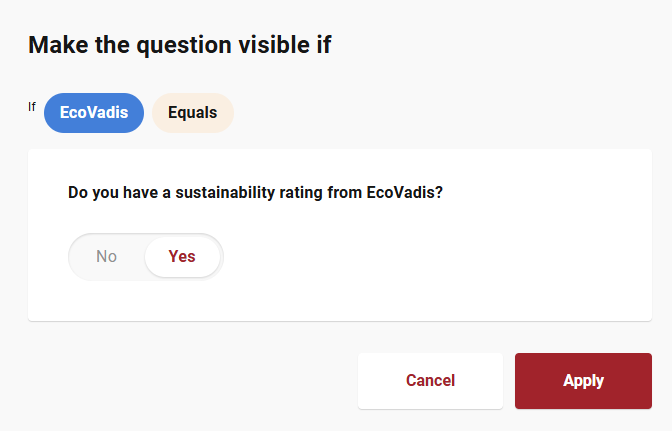672x431 pixels.
Task: Click the Apply button
Action: pos(583,381)
